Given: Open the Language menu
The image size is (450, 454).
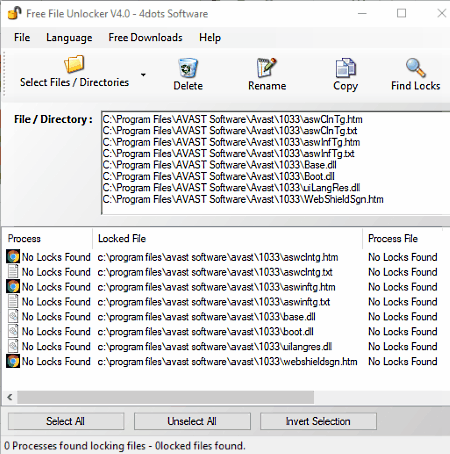Looking at the screenshot, I should click(69, 37).
